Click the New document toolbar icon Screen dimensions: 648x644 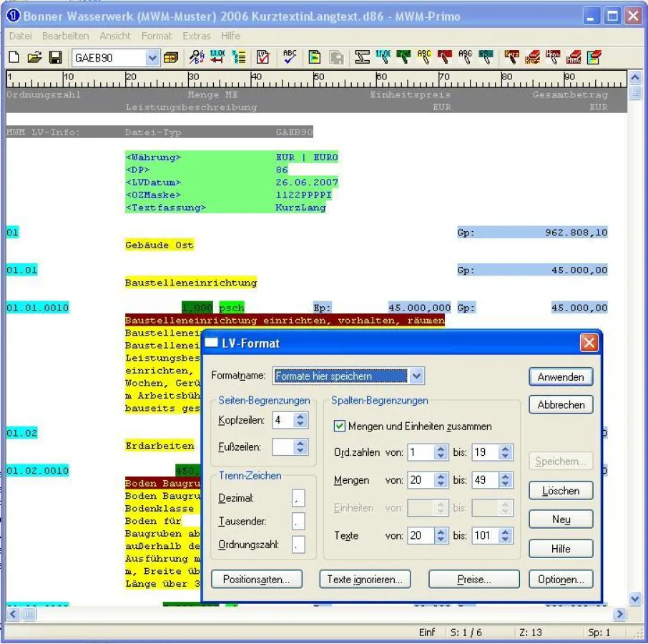14,58
